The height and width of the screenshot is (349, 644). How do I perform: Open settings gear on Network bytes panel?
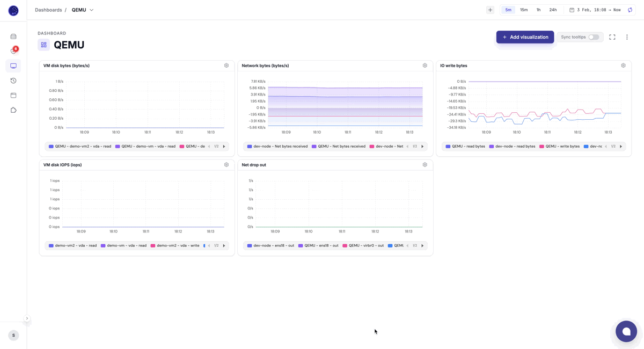(425, 66)
